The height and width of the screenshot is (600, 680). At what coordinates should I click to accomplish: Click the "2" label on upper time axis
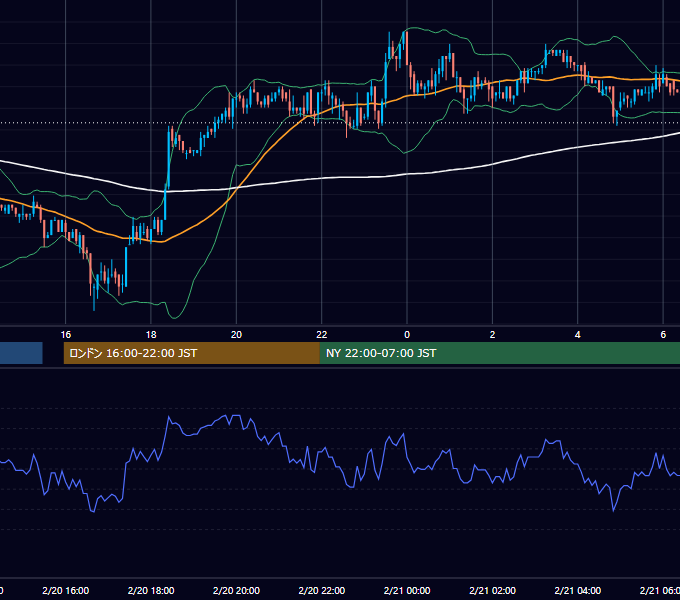pyautogui.click(x=492, y=334)
